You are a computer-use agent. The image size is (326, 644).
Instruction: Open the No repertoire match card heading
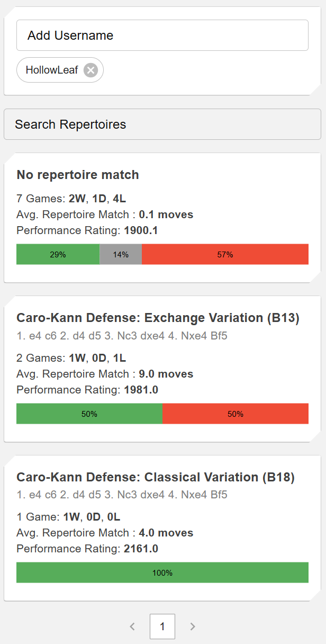[78, 175]
